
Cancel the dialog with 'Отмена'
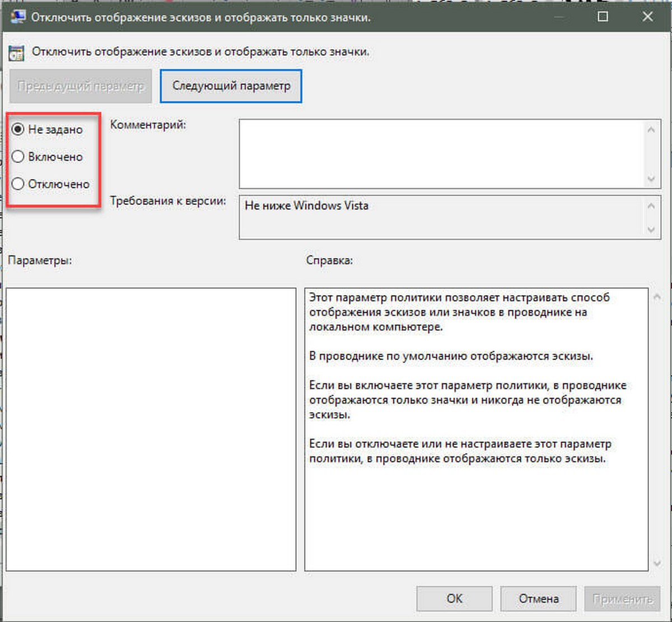click(538, 598)
